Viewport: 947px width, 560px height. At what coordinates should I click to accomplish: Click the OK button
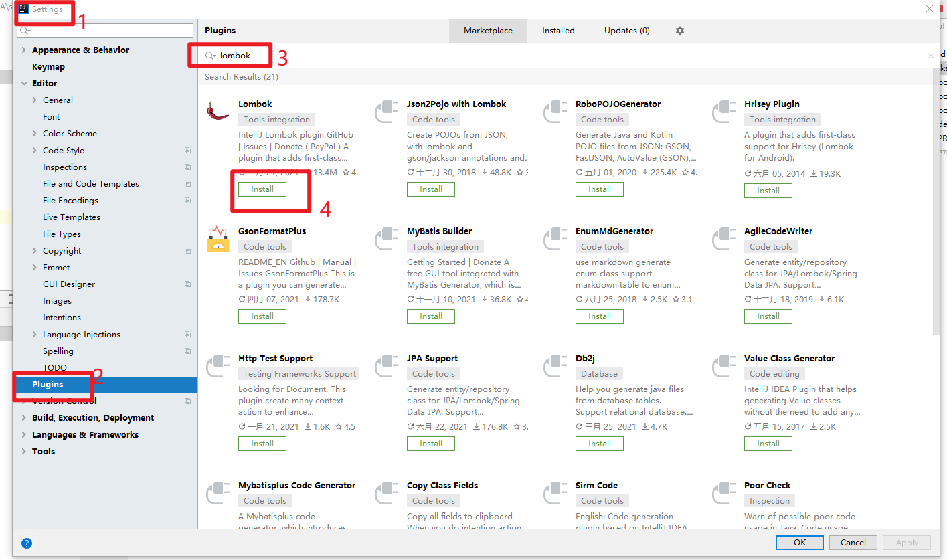tap(799, 543)
